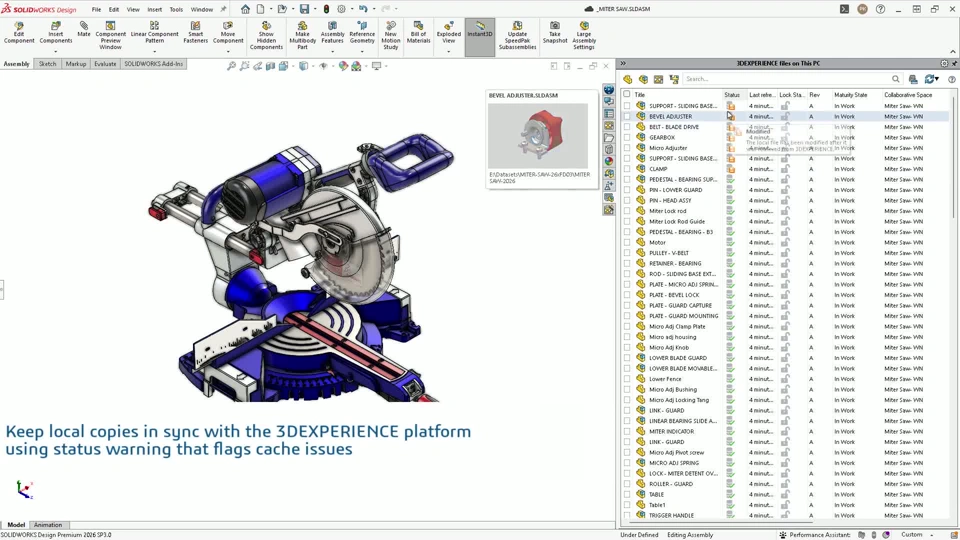Click the save to server icon beside search
Viewport: 960px width, 540px height.
click(913, 79)
